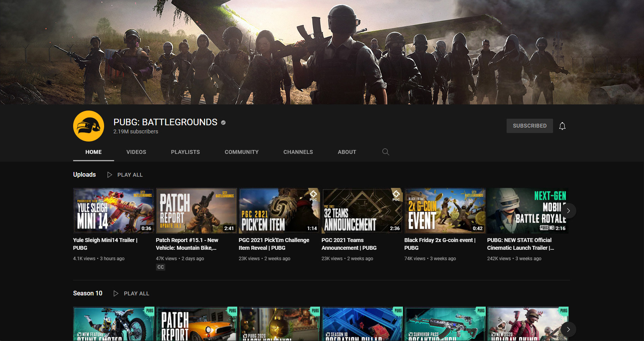Click the 2.19M subscribers text
The width and height of the screenshot is (644, 341).
point(136,131)
